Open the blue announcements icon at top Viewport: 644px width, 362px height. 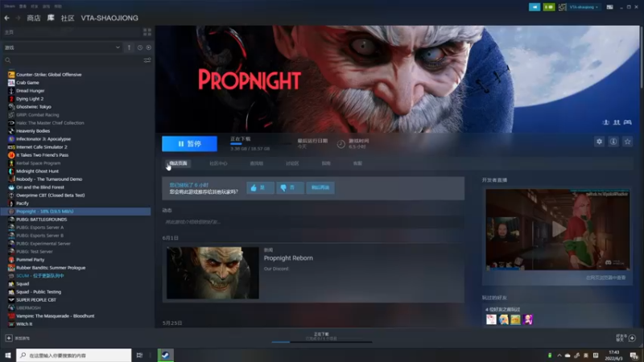(x=535, y=7)
